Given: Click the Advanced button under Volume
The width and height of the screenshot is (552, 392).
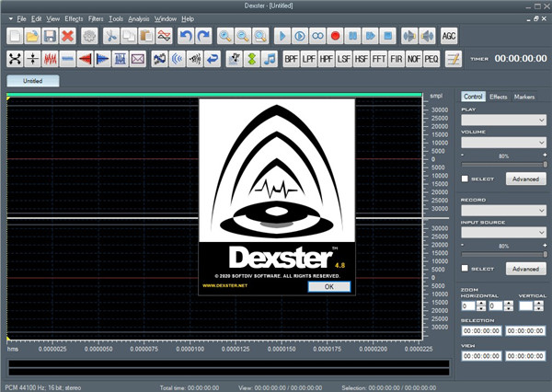Looking at the screenshot, I should pos(524,179).
